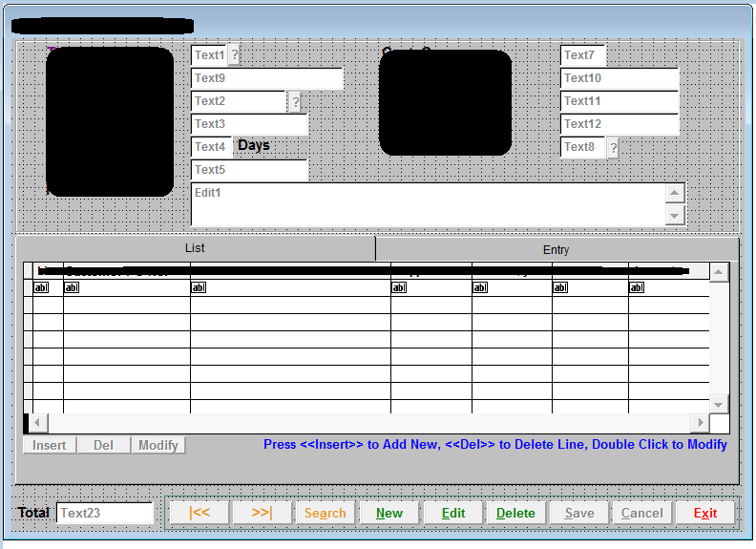Click the ? lookup button next to Text8

pyautogui.click(x=613, y=148)
